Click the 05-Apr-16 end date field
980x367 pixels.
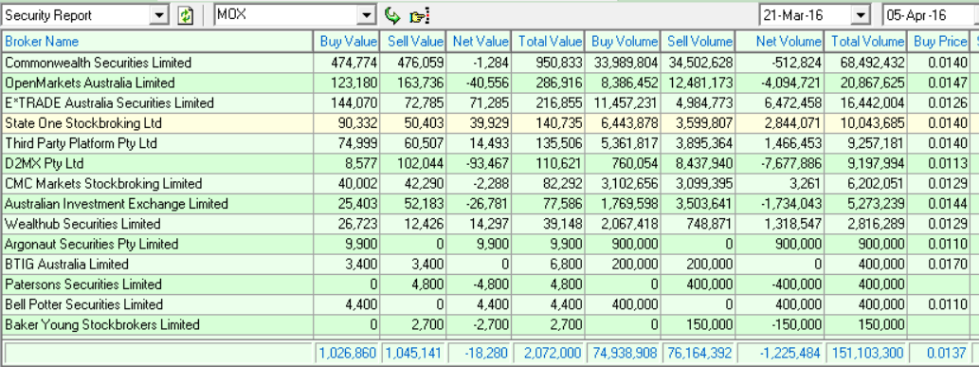pyautogui.click(x=930, y=15)
